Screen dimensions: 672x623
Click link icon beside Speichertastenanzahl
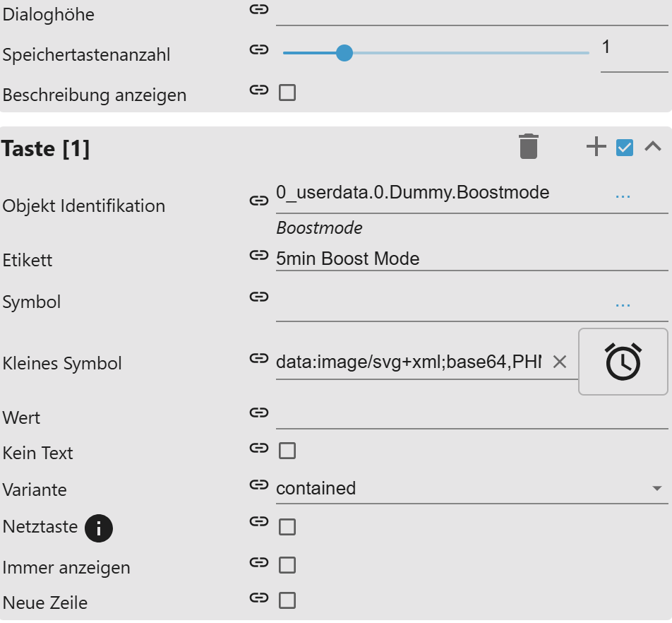[259, 49]
